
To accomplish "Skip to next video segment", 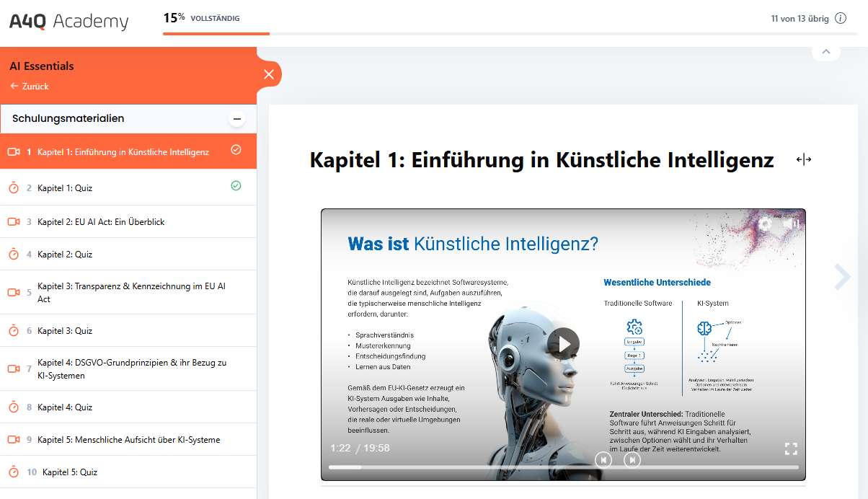I will click(x=632, y=459).
